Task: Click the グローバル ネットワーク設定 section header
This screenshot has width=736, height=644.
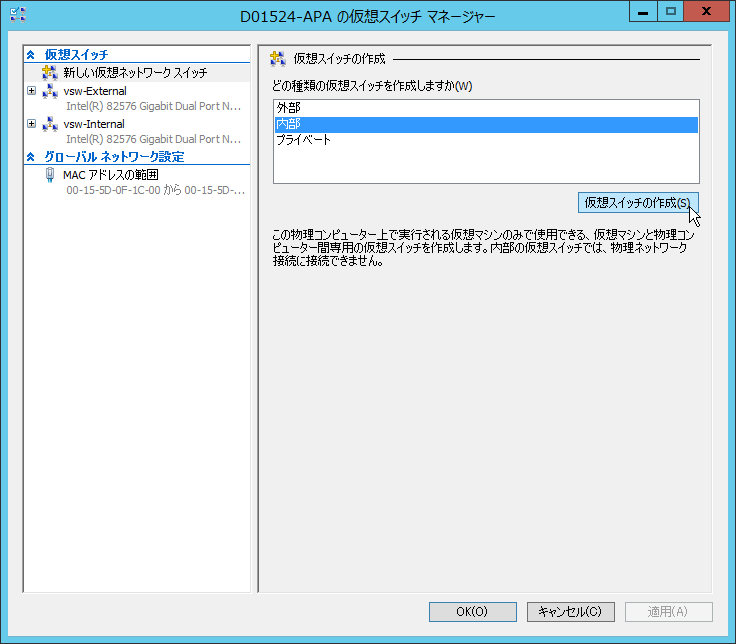Action: click(114, 156)
